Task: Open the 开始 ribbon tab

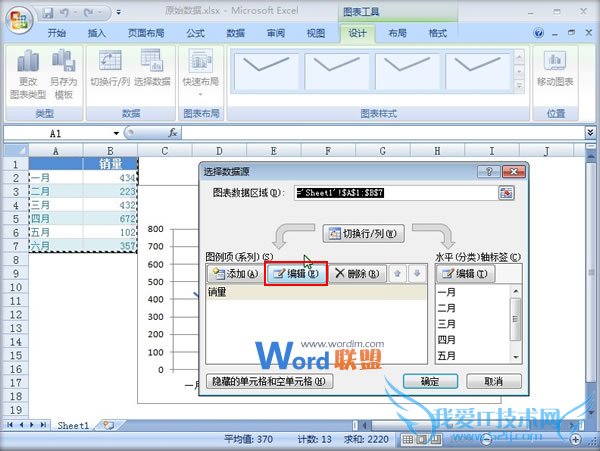Action: tap(57, 33)
